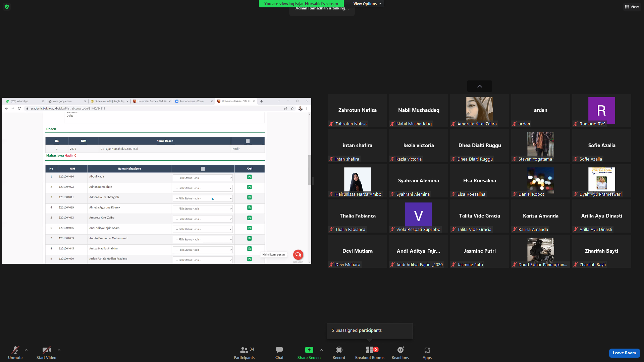Open the Participants panel
The image size is (644, 362).
click(244, 353)
